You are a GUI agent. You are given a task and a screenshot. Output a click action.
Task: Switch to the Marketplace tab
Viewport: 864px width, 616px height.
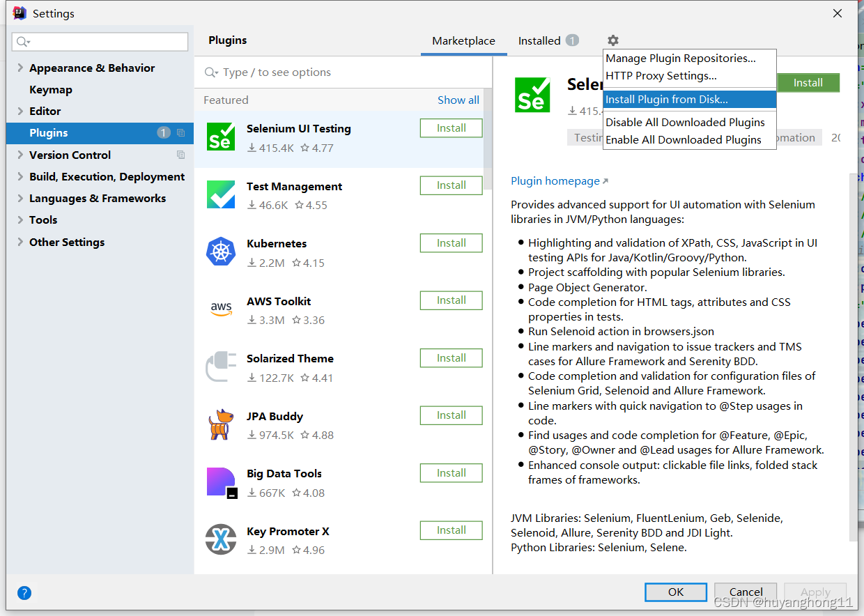pyautogui.click(x=463, y=40)
